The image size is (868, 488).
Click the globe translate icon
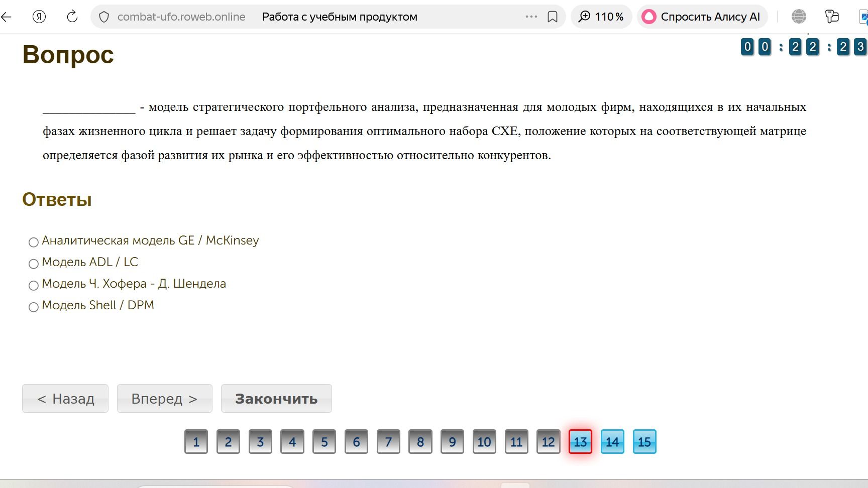pos(799,17)
